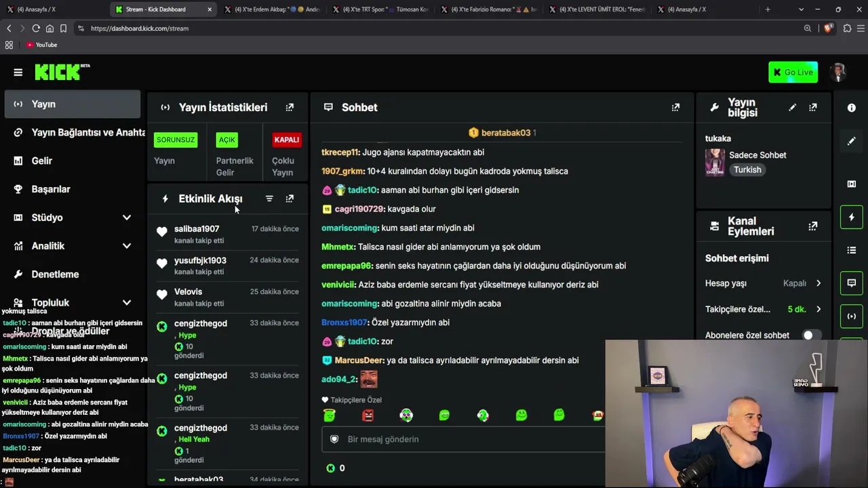
Task: Click the Go Live button
Action: click(x=793, y=73)
